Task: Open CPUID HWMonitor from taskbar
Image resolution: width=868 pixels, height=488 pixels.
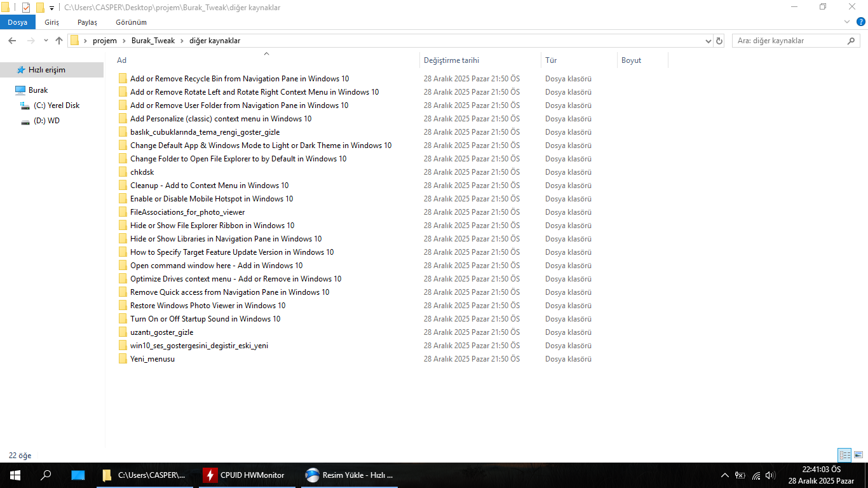Action: click(247, 475)
